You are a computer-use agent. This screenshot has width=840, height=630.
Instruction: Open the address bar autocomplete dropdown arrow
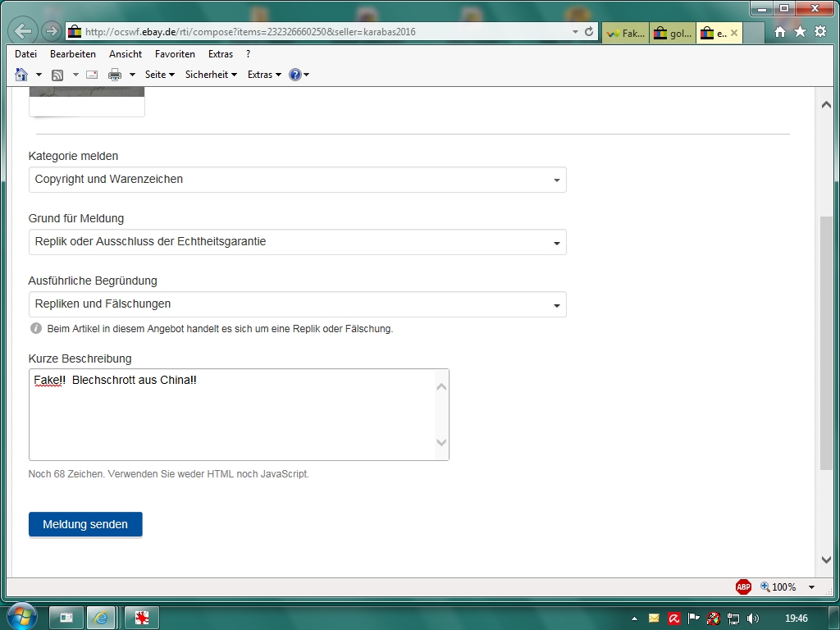(x=575, y=32)
